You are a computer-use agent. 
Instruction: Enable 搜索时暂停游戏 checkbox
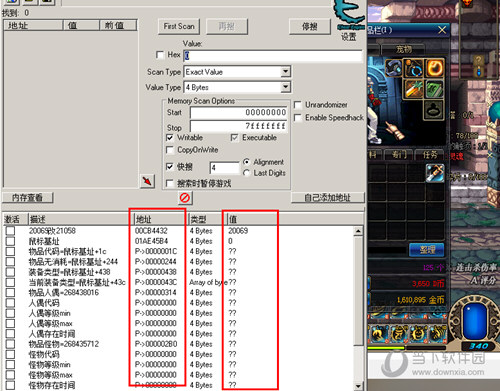pos(170,183)
